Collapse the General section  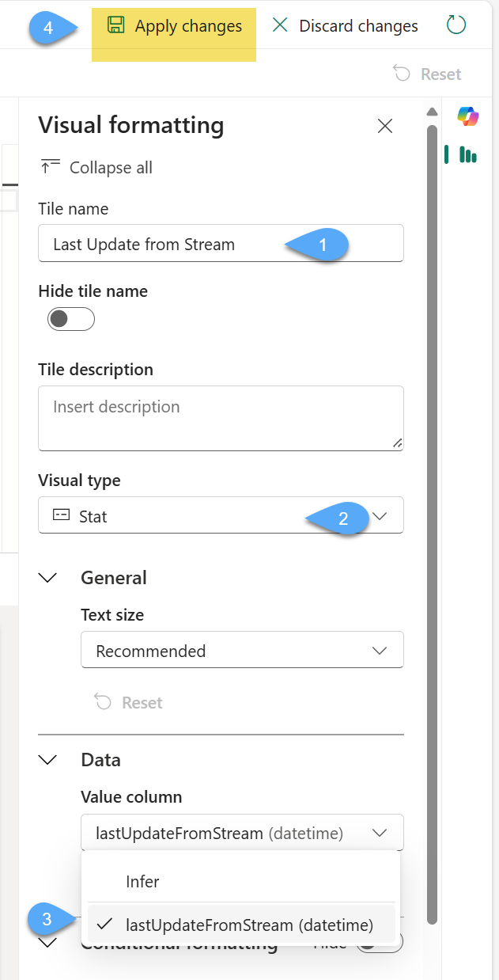pos(48,578)
